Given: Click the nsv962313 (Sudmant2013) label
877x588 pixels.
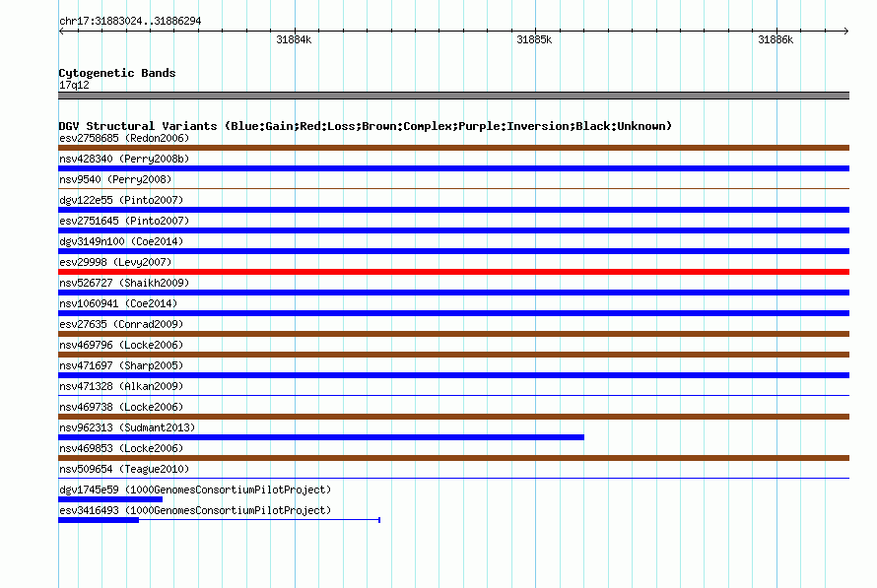Looking at the screenshot, I should coord(127,427).
